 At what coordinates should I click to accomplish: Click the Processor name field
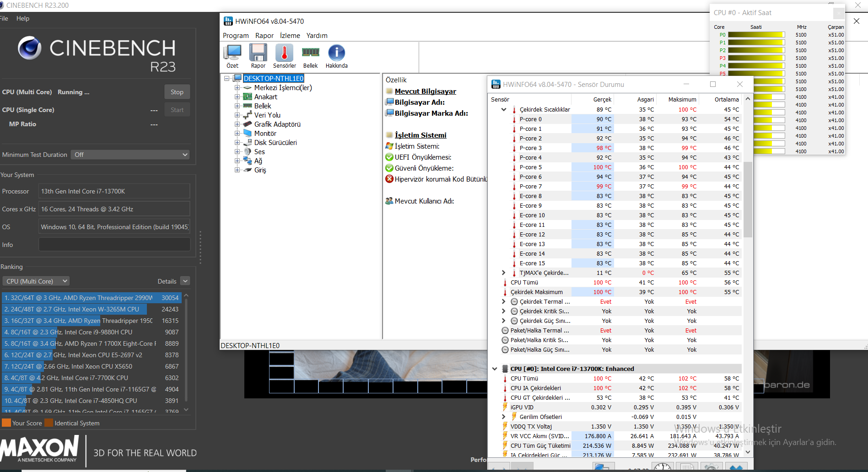point(114,191)
